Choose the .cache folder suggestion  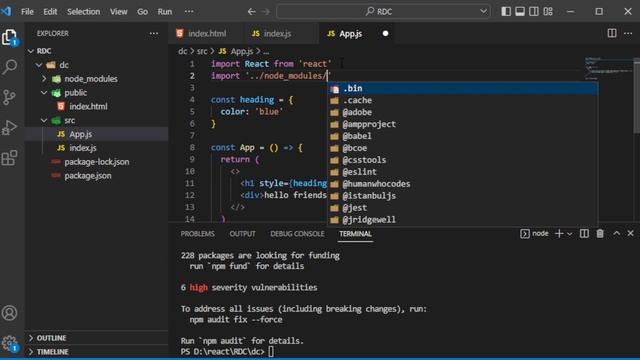coord(462,100)
